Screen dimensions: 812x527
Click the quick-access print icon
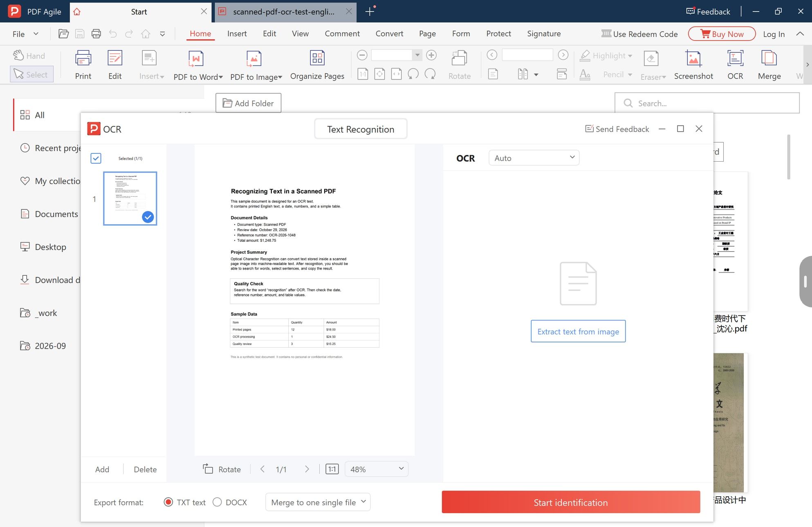pos(96,34)
